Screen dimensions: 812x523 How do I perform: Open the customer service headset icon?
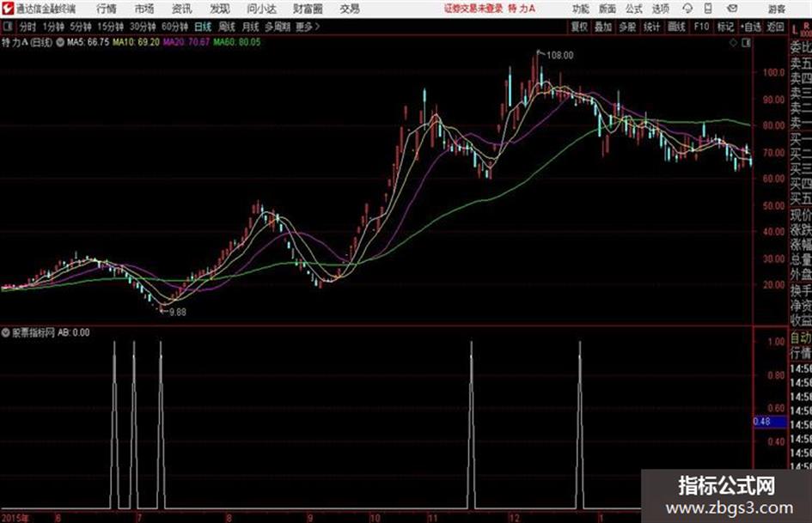687,9
